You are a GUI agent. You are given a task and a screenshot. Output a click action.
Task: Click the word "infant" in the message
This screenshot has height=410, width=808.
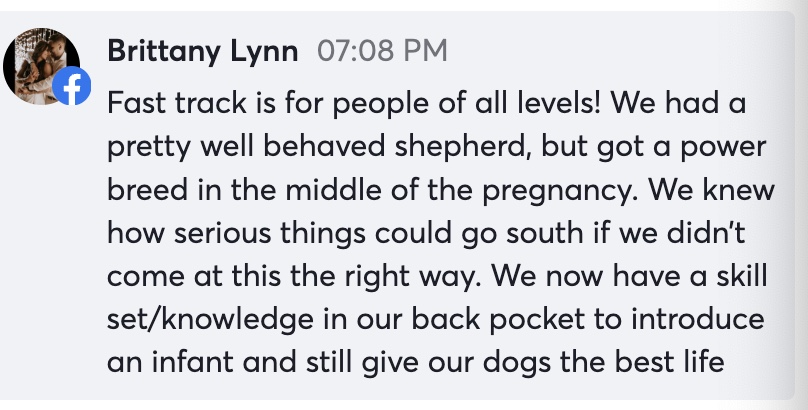(x=192, y=363)
